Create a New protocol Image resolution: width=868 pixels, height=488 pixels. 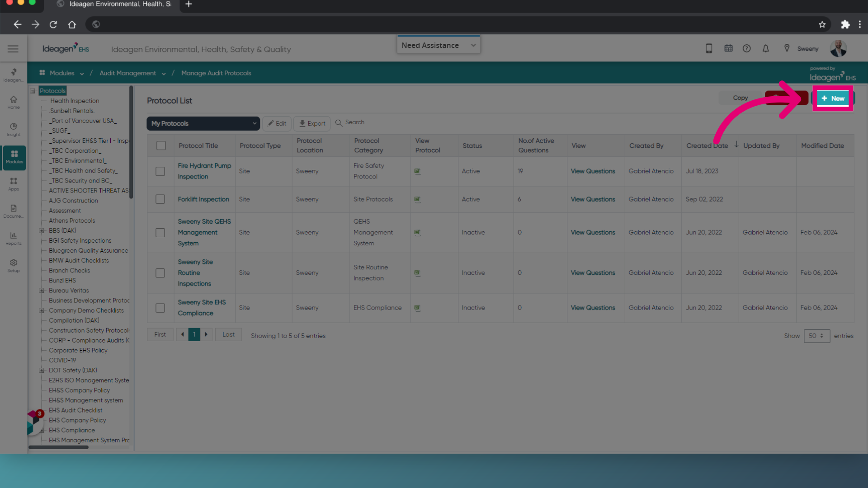point(833,98)
